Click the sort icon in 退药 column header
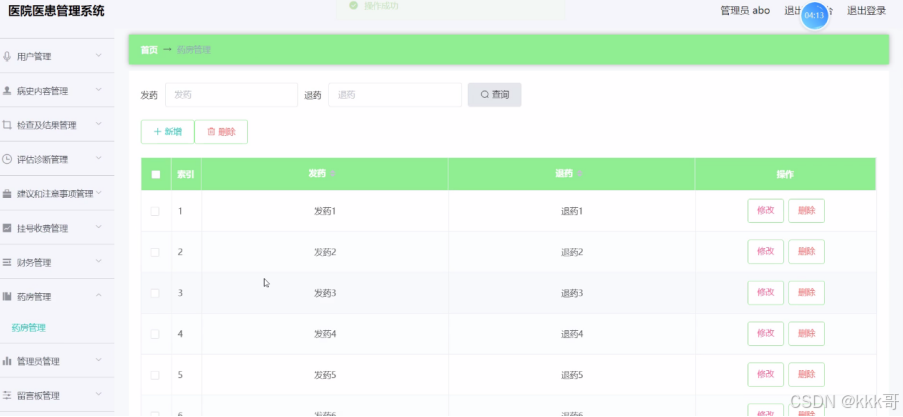This screenshot has height=417, width=903. [579, 174]
